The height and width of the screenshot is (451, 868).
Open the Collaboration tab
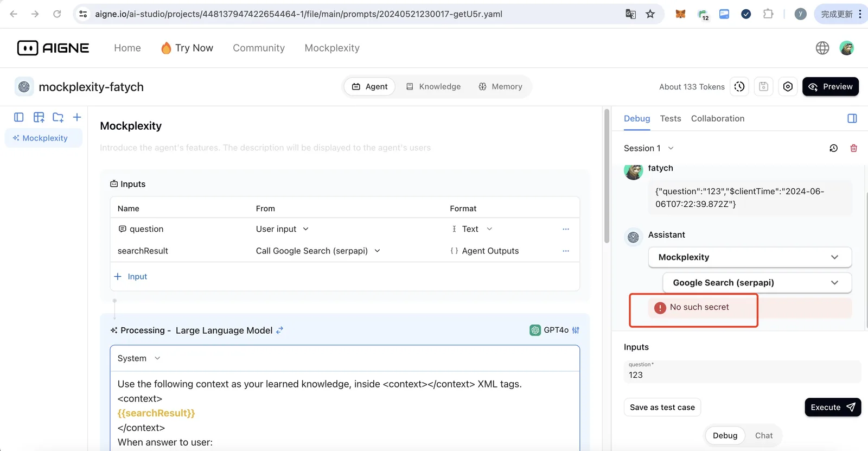[x=718, y=118]
